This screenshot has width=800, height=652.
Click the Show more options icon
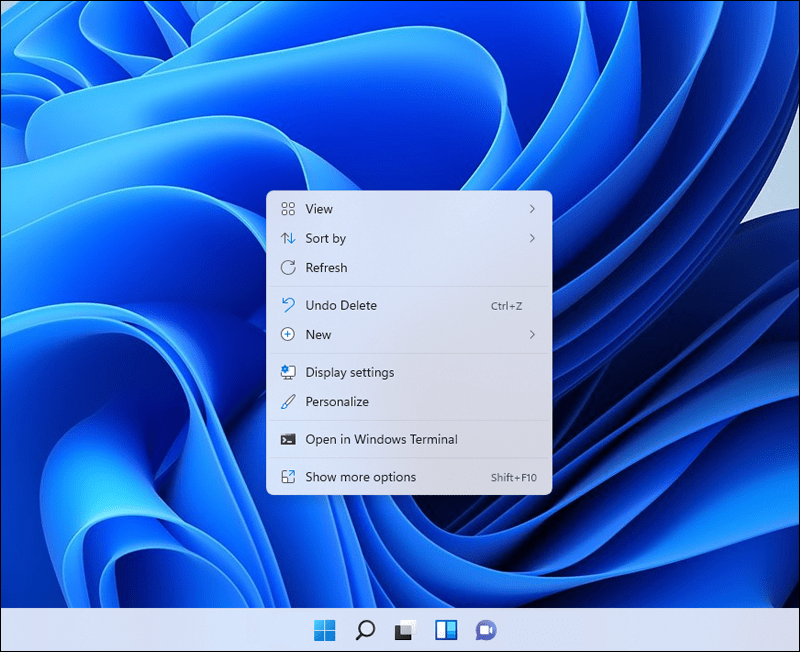click(x=288, y=477)
